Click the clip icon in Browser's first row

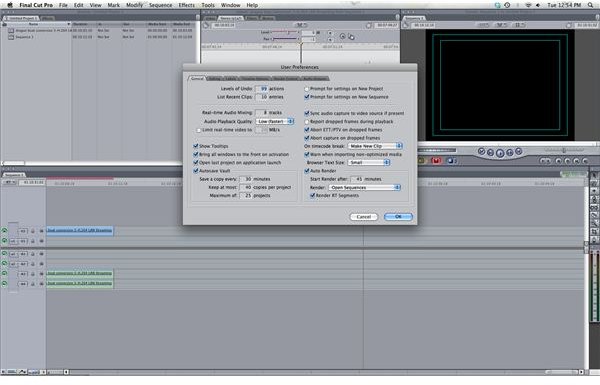(11, 31)
